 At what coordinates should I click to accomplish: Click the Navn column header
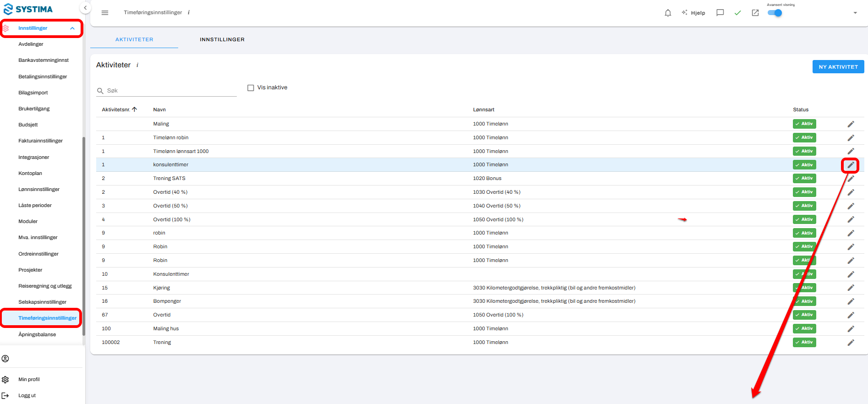[x=159, y=109]
